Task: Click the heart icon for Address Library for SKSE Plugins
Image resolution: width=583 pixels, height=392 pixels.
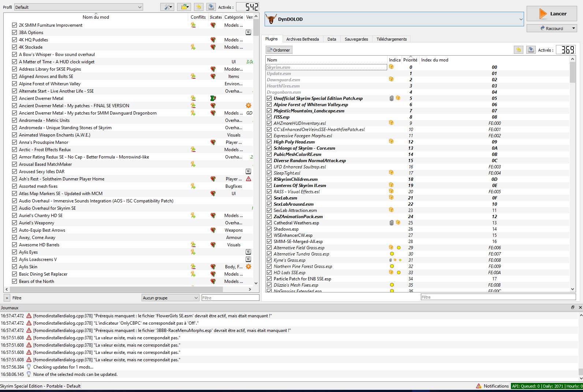Action: click(x=213, y=69)
